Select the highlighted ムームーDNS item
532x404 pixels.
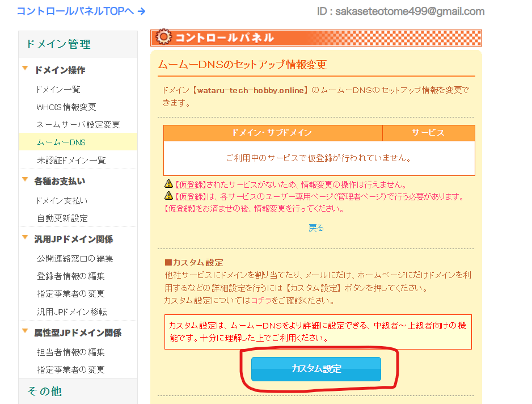61,142
